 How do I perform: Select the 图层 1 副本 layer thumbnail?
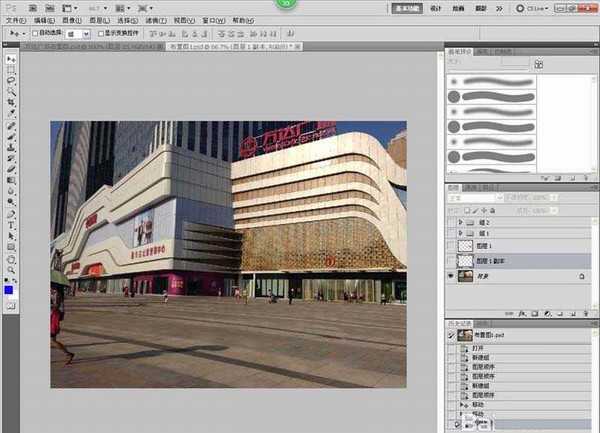(x=466, y=259)
